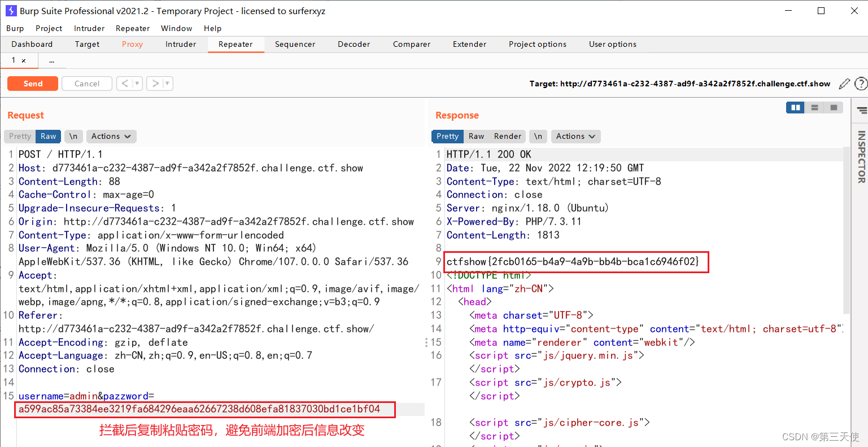Switch to Extender tab

pyautogui.click(x=469, y=44)
